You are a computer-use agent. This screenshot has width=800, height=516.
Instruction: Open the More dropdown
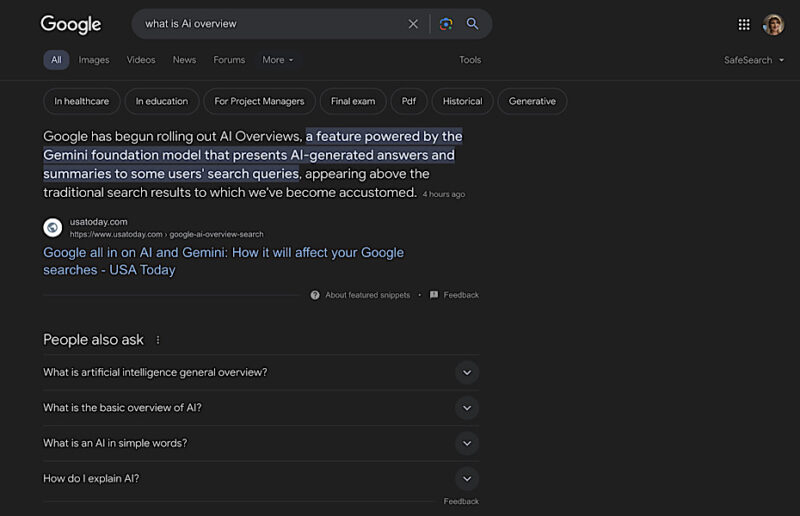(278, 60)
